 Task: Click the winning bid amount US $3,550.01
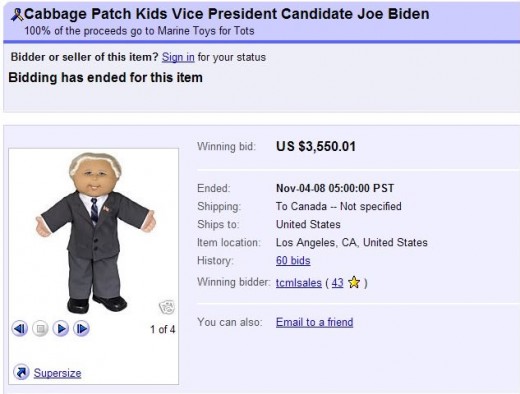tap(316, 146)
